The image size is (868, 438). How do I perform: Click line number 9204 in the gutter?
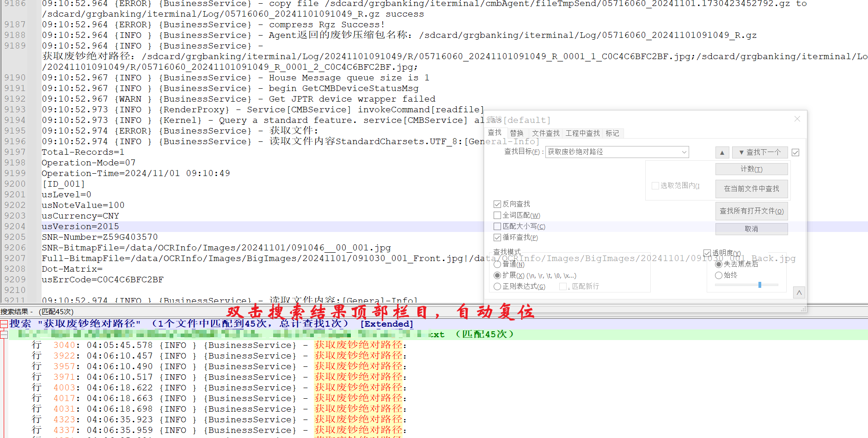(x=15, y=226)
